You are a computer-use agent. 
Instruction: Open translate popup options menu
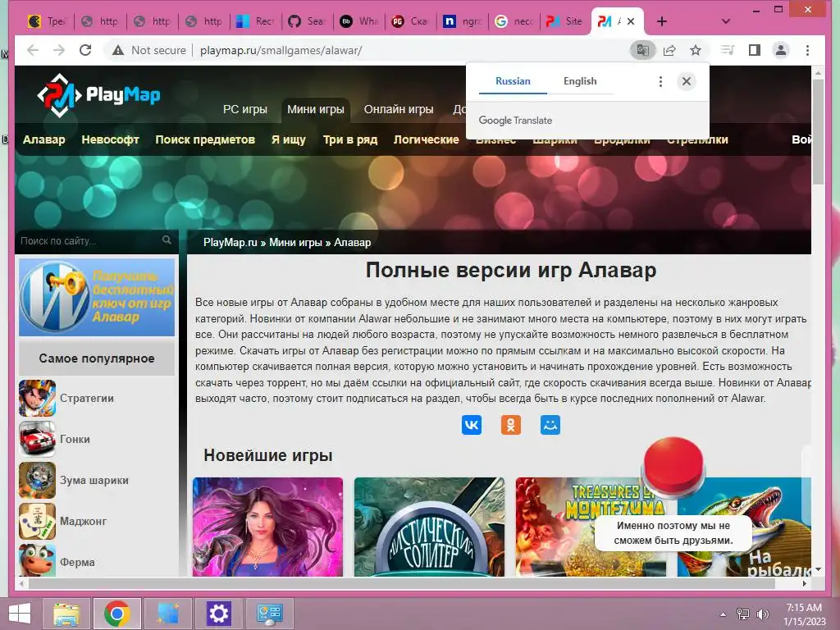coord(660,81)
